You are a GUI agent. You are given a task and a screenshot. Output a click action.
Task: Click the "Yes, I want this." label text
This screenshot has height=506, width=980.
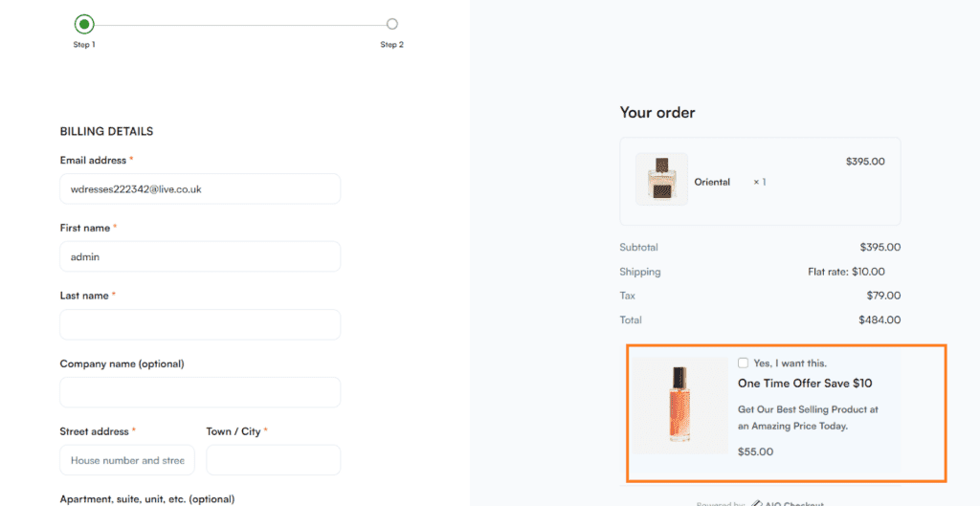pyautogui.click(x=790, y=363)
